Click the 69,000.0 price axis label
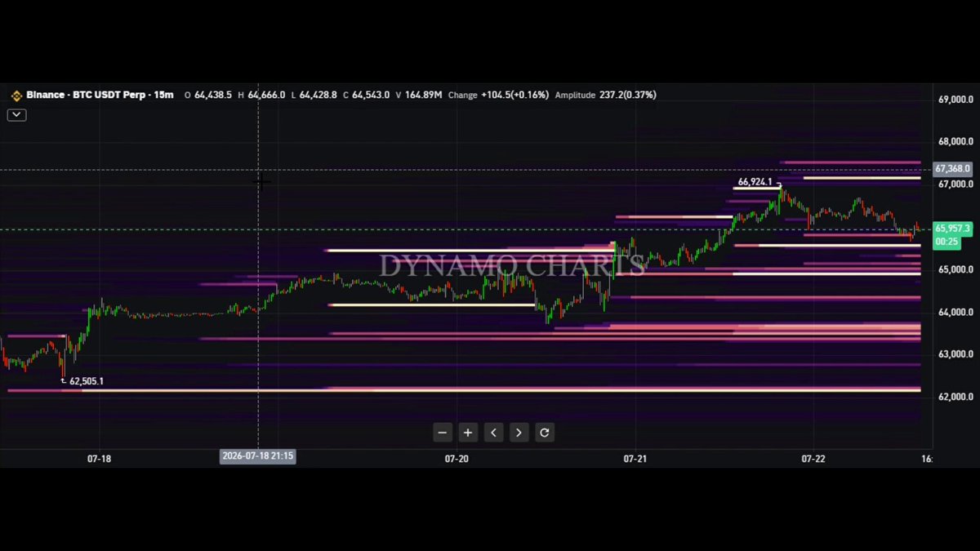Image resolution: width=980 pixels, height=551 pixels. click(x=954, y=100)
